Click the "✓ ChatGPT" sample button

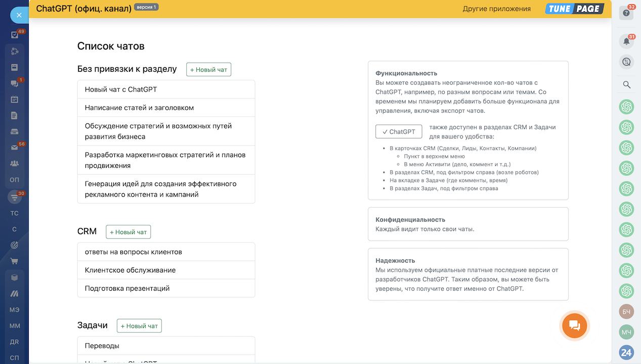coord(399,131)
